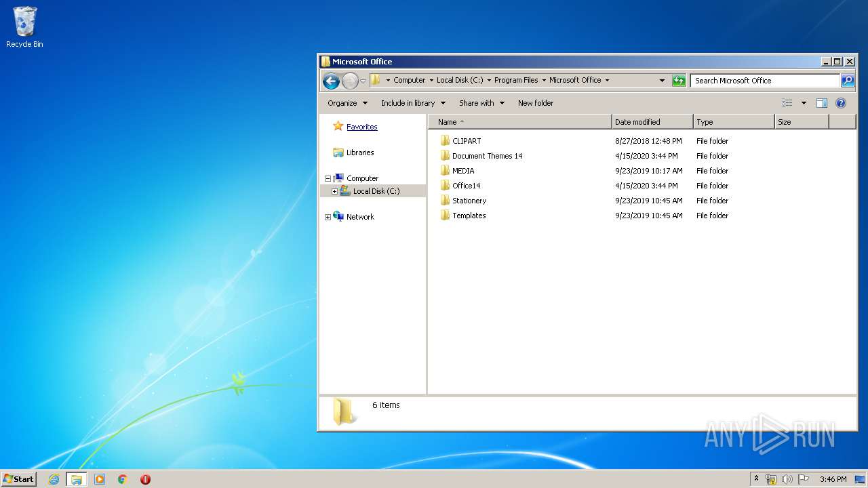Select the Office14 folder icon
868x488 pixels.
(445, 186)
